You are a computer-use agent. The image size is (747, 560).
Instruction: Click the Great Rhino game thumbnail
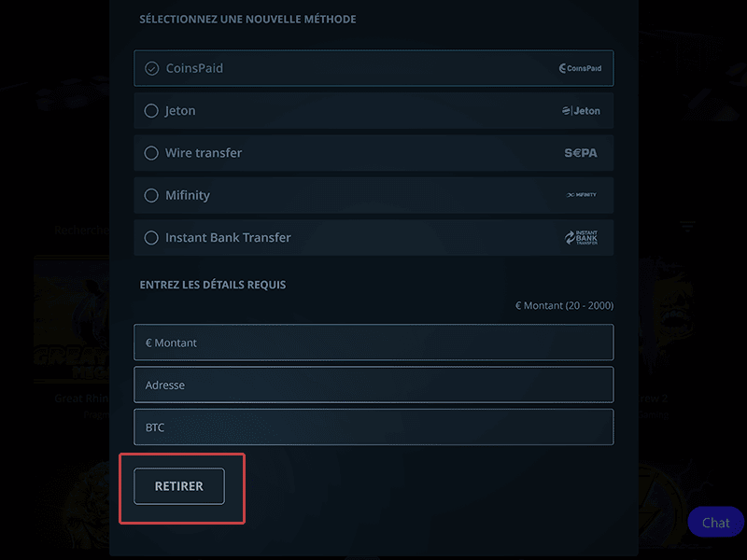tap(72, 319)
